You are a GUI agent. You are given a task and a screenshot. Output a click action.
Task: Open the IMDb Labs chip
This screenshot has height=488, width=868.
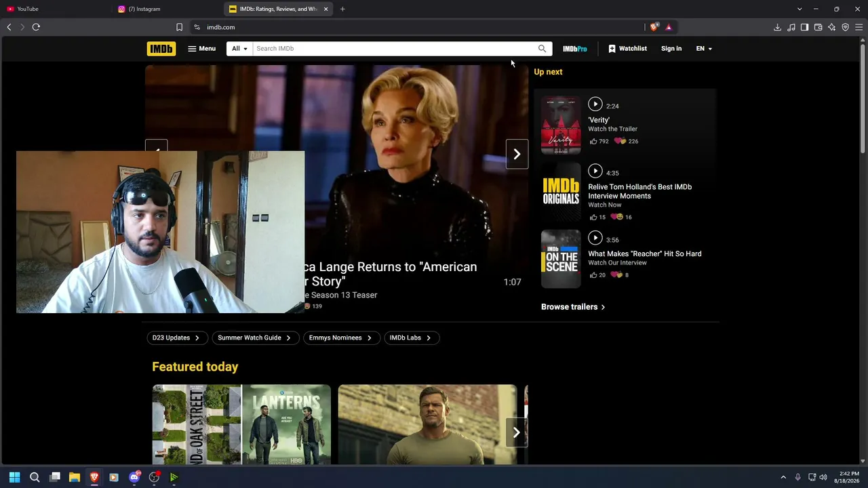click(x=412, y=338)
